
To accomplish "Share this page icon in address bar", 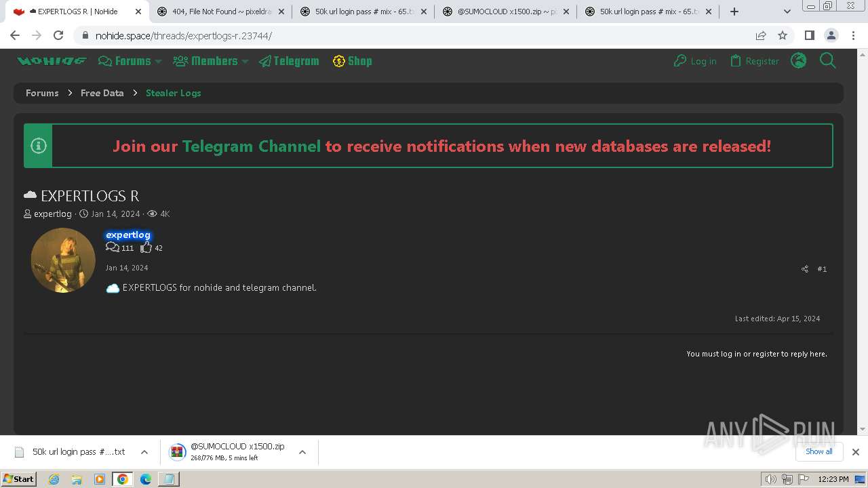I will (x=761, y=36).
